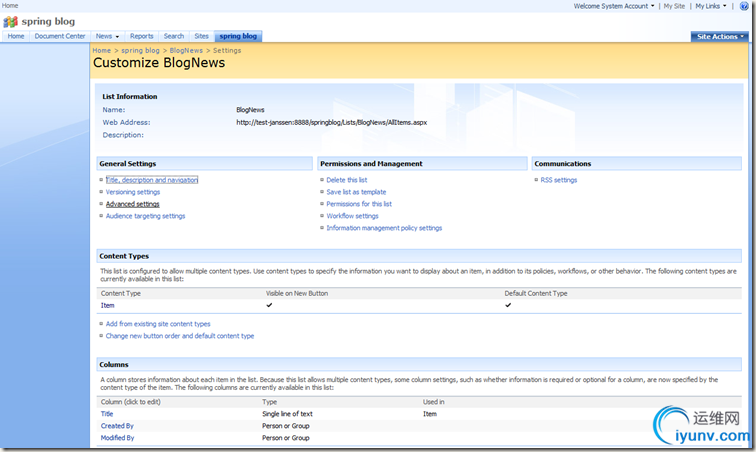Open Audience targeting settings

[145, 216]
